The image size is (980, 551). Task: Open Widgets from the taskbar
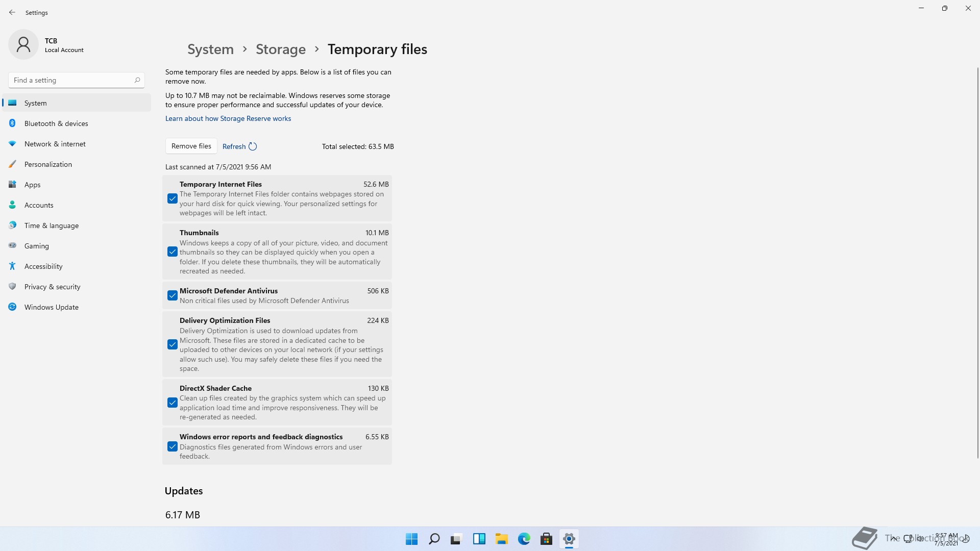pyautogui.click(x=479, y=539)
